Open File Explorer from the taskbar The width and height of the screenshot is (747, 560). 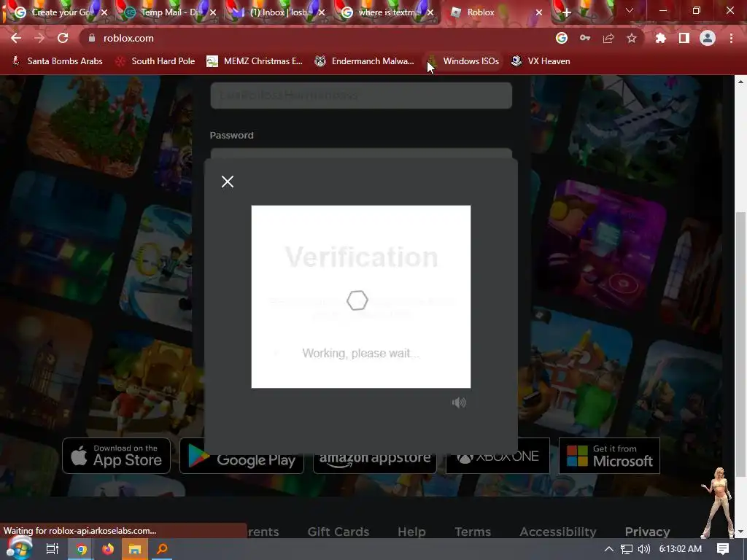click(135, 549)
